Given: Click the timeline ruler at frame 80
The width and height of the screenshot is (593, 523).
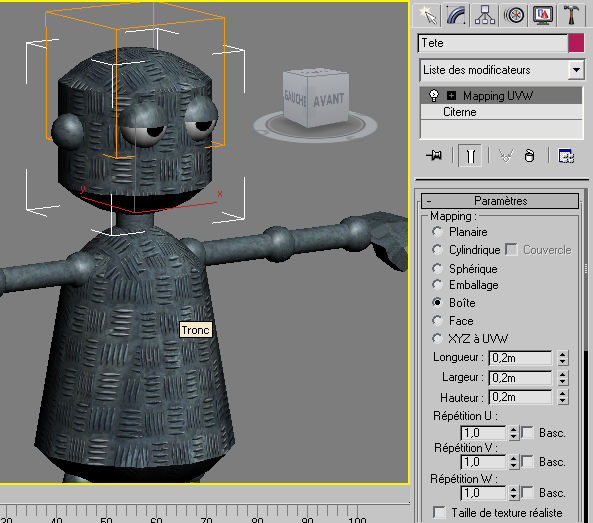Looking at the screenshot, I should [x=257, y=510].
